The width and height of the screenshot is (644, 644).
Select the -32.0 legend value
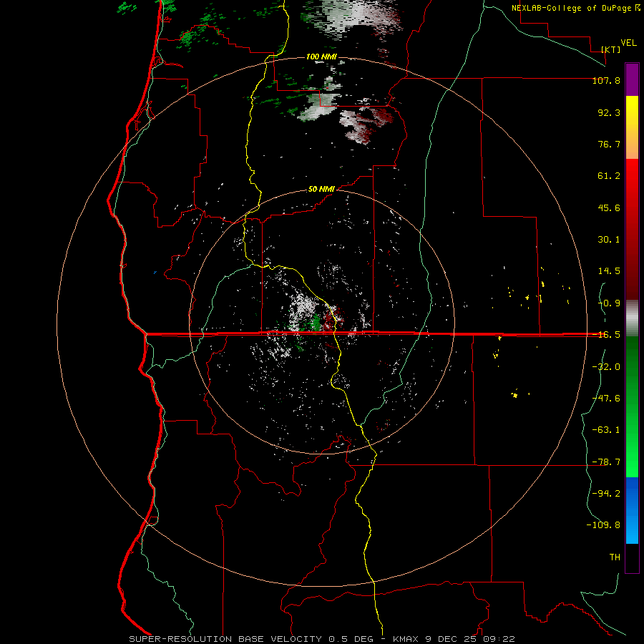pyautogui.click(x=606, y=367)
